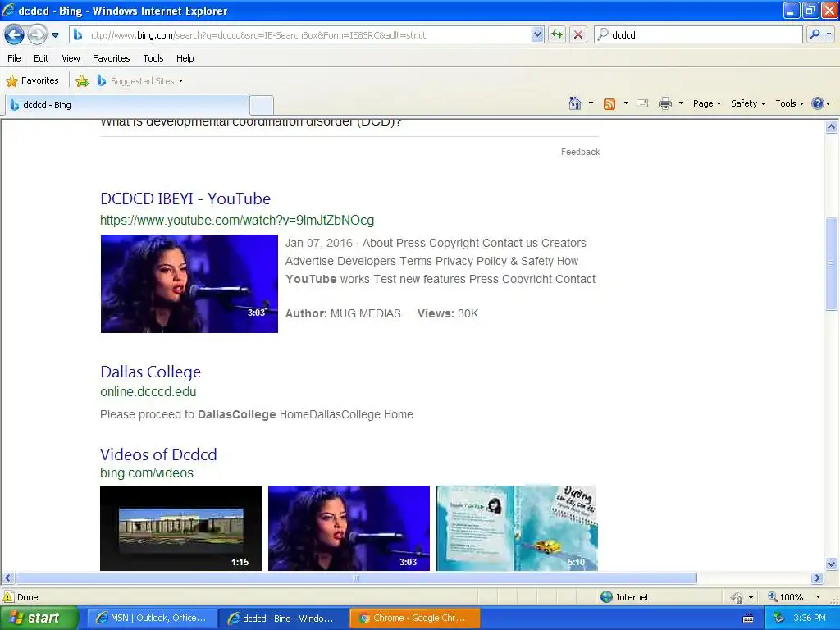Expand the zoom level dropdown arrow

[818, 597]
